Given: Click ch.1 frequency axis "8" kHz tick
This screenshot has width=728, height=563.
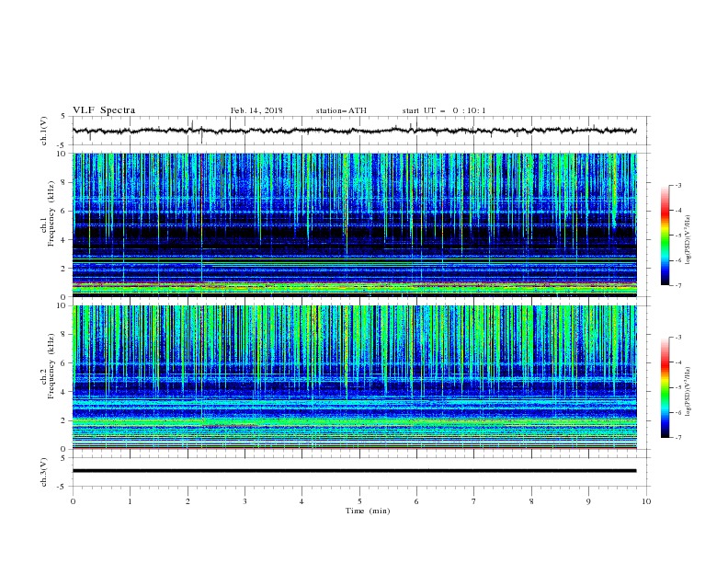Looking at the screenshot, I should [x=65, y=182].
